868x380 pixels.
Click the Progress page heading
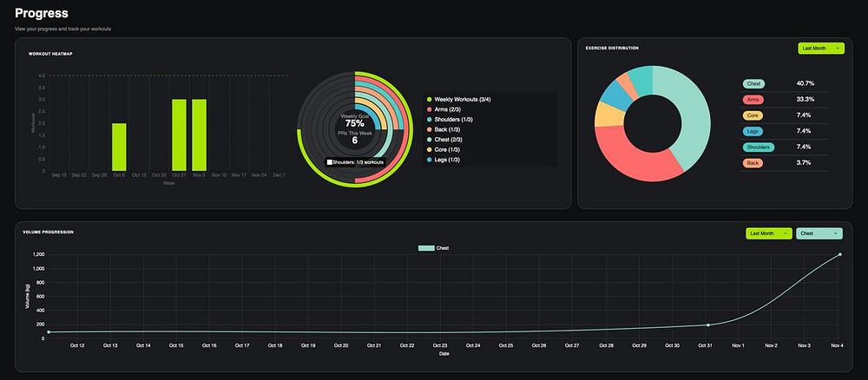(x=42, y=12)
